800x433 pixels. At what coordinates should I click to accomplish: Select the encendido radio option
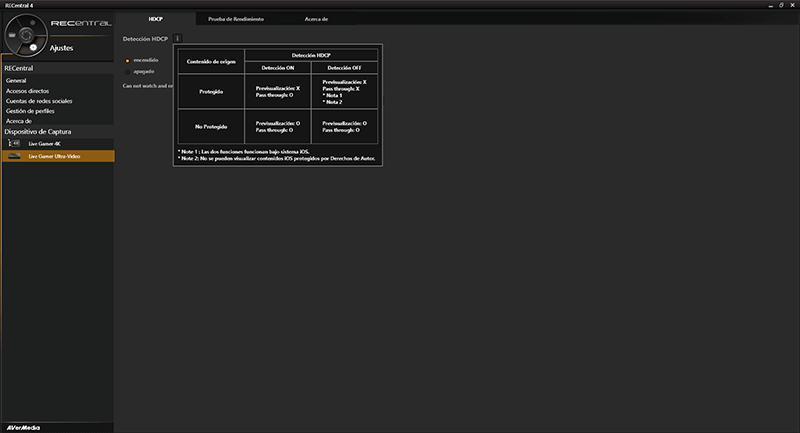128,60
